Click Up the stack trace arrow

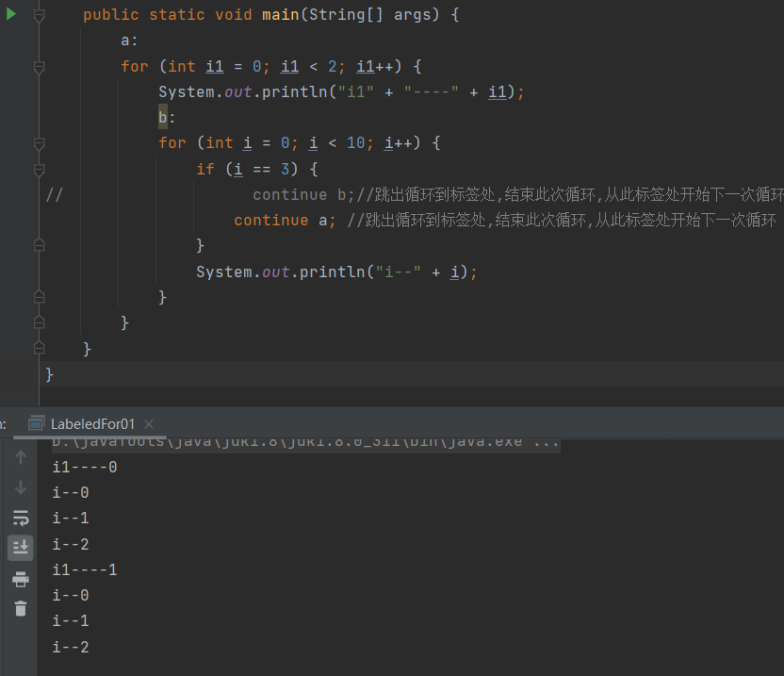coord(21,457)
